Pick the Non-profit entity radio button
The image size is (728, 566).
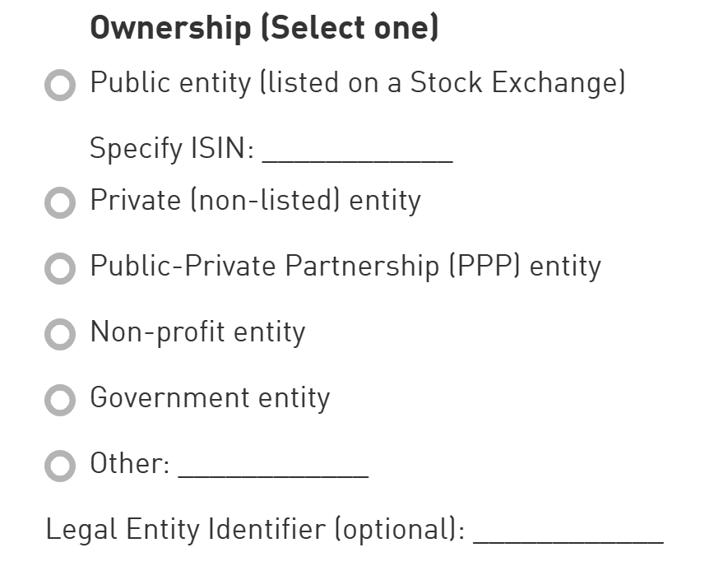point(60,334)
